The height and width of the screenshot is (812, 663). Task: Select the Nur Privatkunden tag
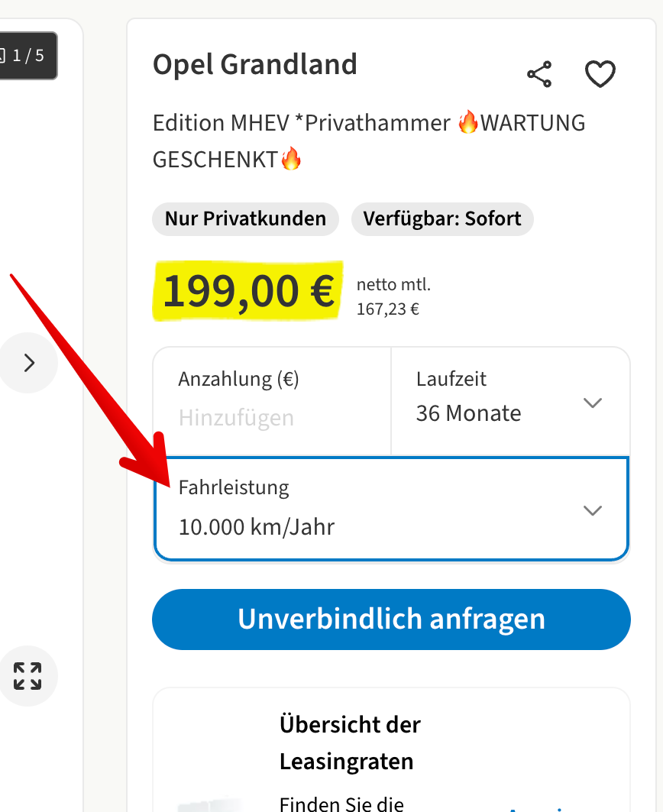[245, 219]
